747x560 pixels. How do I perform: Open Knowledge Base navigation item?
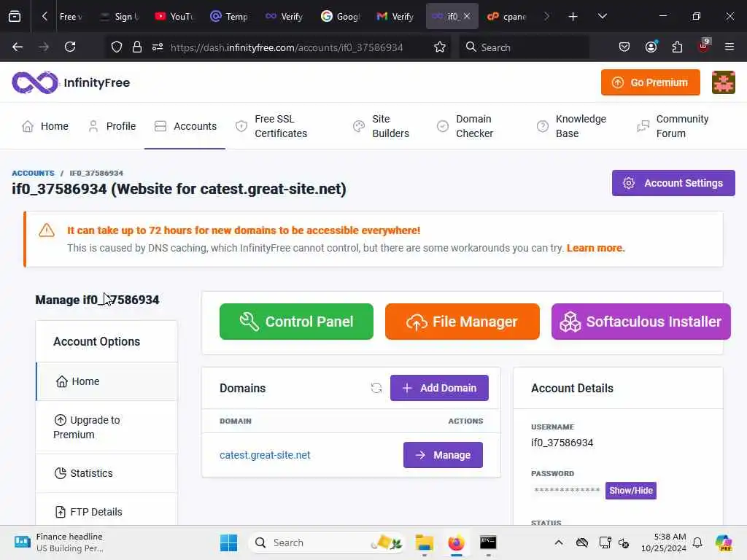571,126
